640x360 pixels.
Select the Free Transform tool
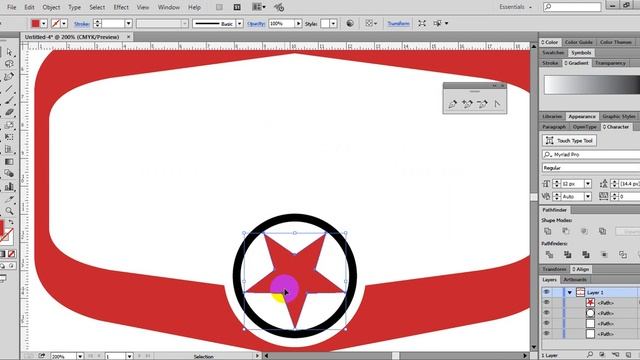tap(9, 137)
